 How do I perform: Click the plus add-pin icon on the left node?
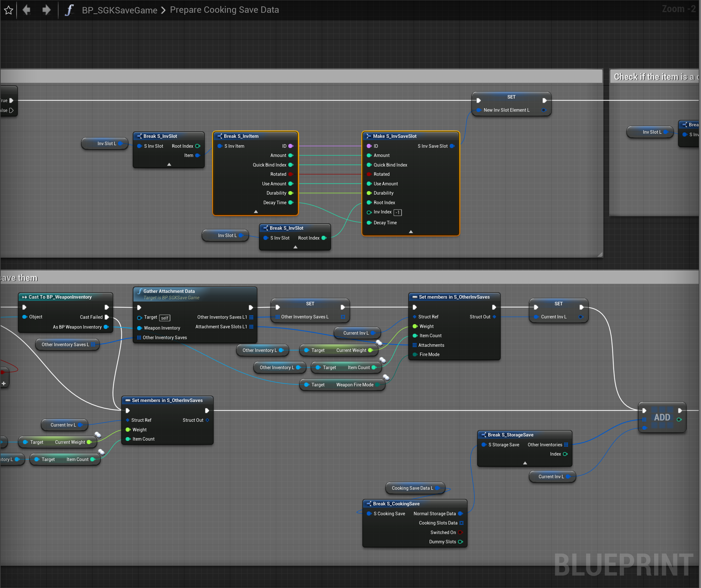[4, 384]
